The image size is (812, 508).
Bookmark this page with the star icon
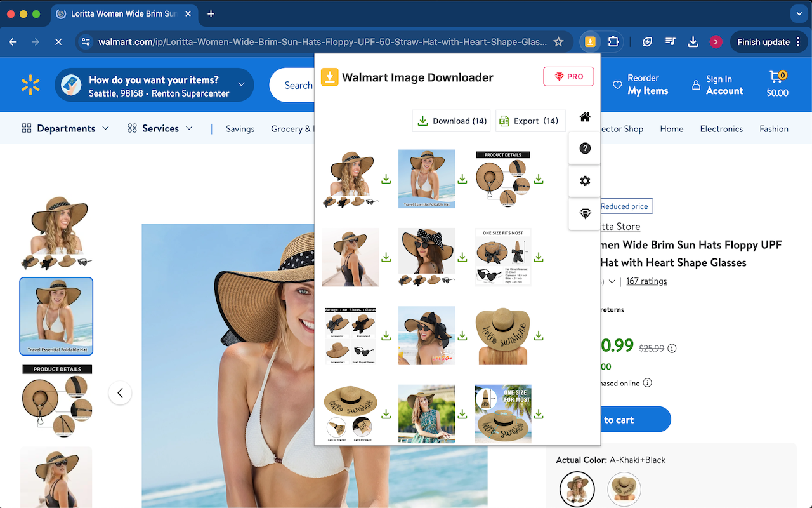coord(558,42)
